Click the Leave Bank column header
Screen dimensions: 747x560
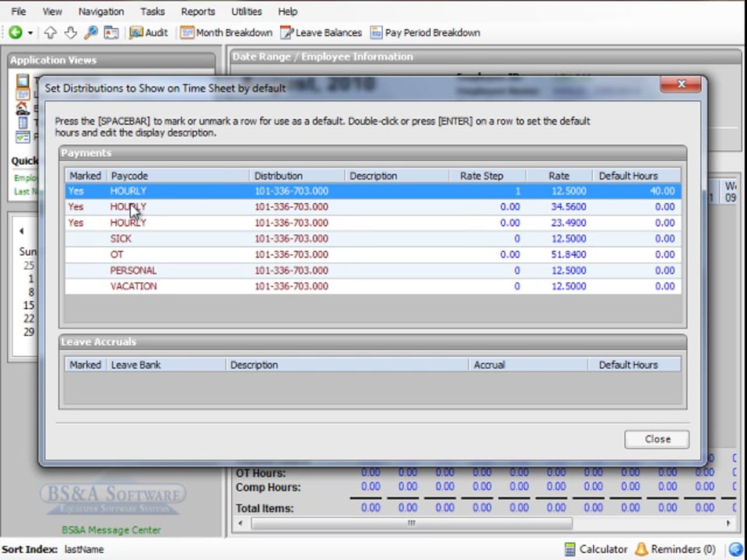[166, 365]
